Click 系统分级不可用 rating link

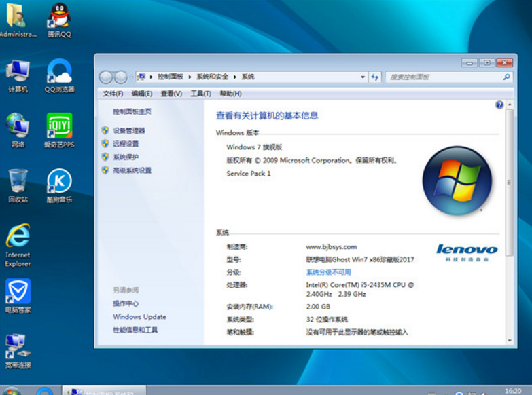(328, 272)
